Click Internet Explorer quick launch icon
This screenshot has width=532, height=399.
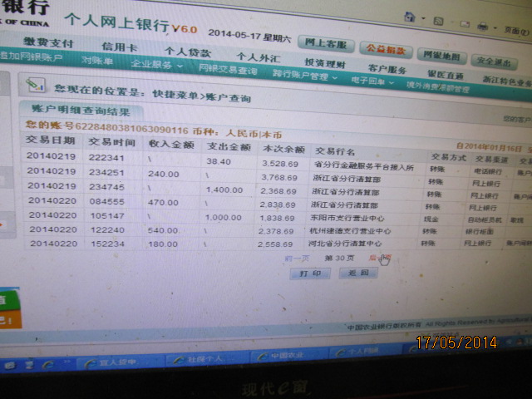click(x=48, y=364)
